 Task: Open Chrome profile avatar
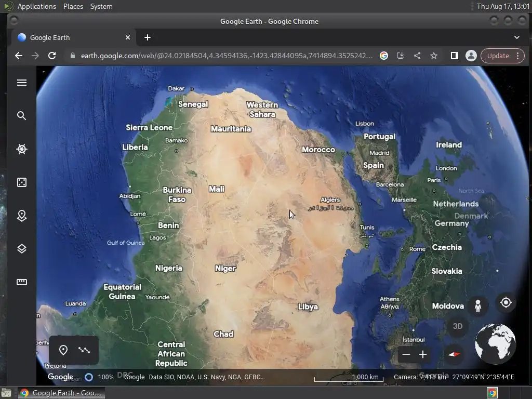[x=471, y=56]
